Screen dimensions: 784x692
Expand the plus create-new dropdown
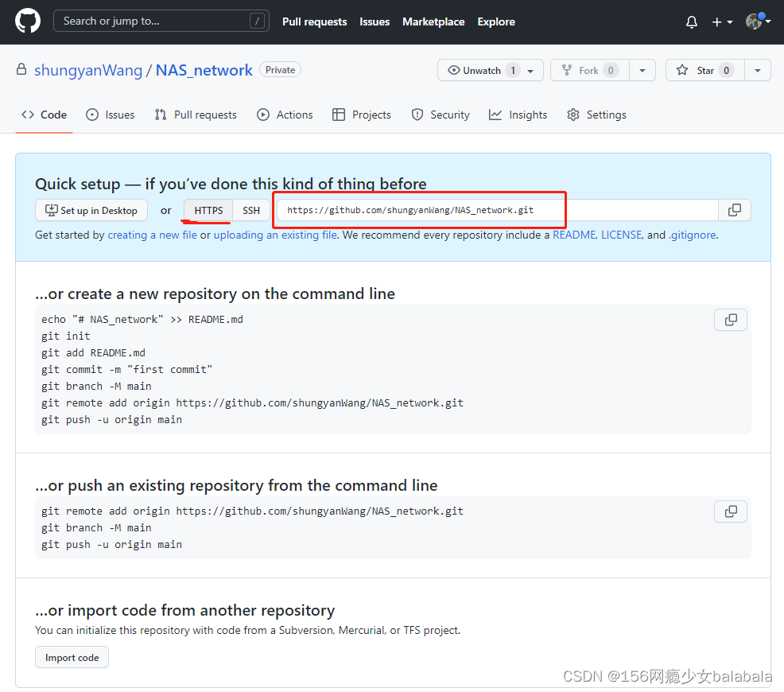pos(722,22)
